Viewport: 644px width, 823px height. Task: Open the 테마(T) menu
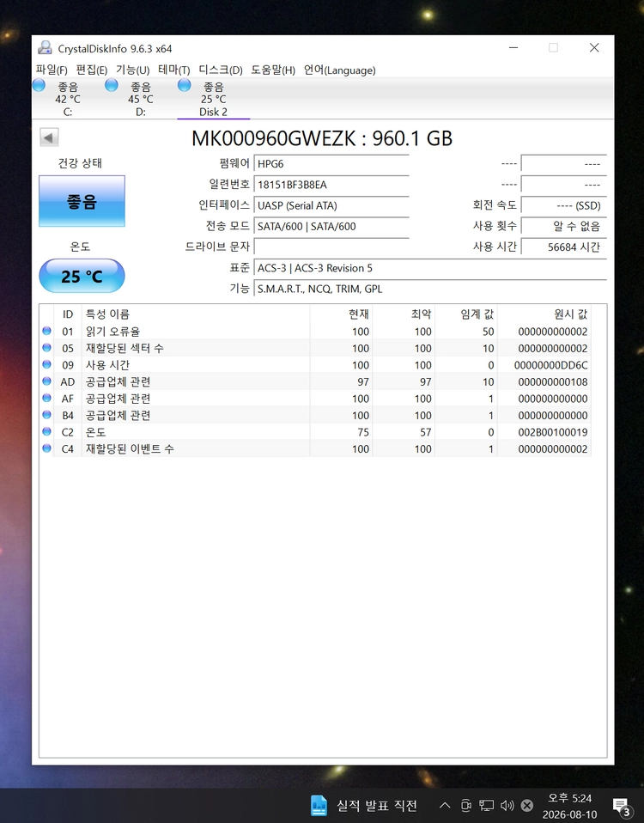pos(174,70)
